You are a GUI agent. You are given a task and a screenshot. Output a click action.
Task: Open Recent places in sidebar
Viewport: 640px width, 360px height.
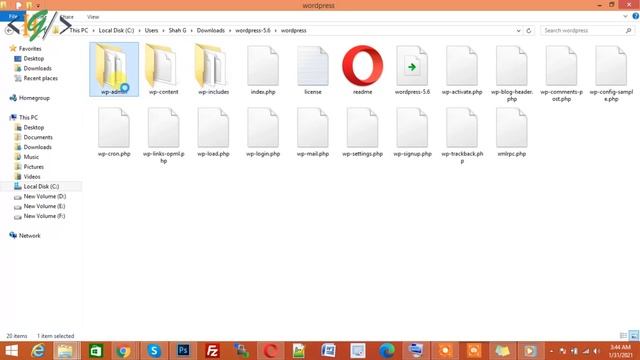(40, 78)
